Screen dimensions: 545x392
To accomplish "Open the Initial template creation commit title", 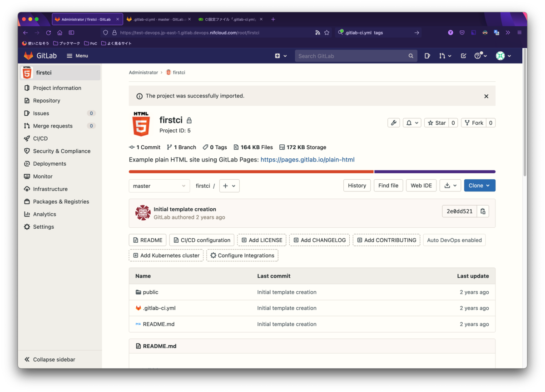I will (185, 209).
